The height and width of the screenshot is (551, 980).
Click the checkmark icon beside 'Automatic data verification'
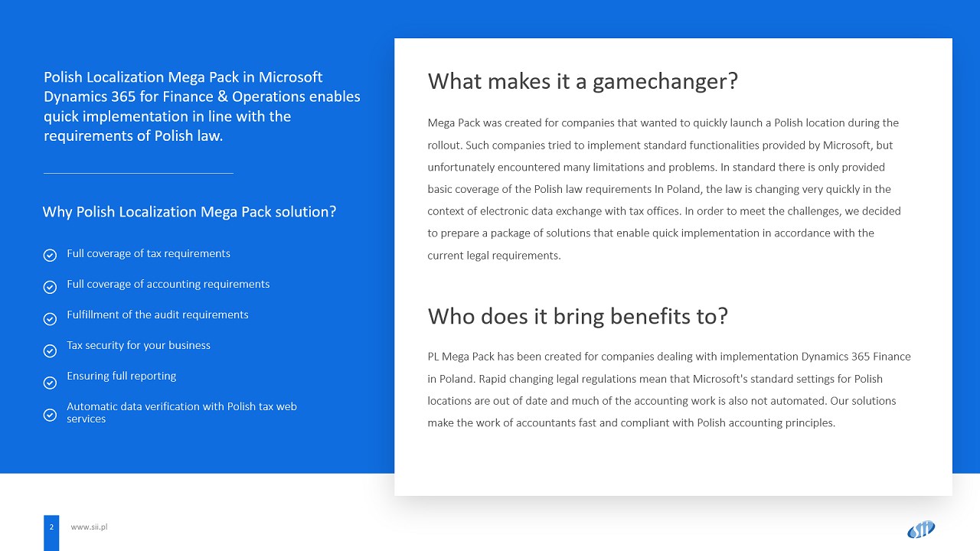tap(50, 415)
